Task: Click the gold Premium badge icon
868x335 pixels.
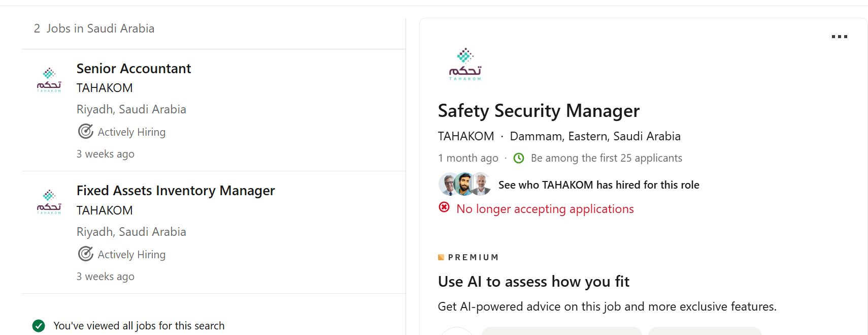Action: 441,257
